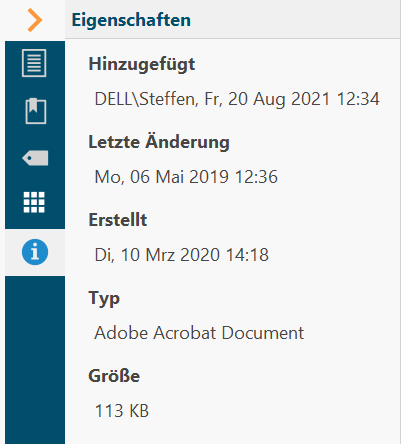Image resolution: width=401 pixels, height=444 pixels.
Task: Select the Di, 10 Mrz 2020 value
Action: [x=182, y=255]
